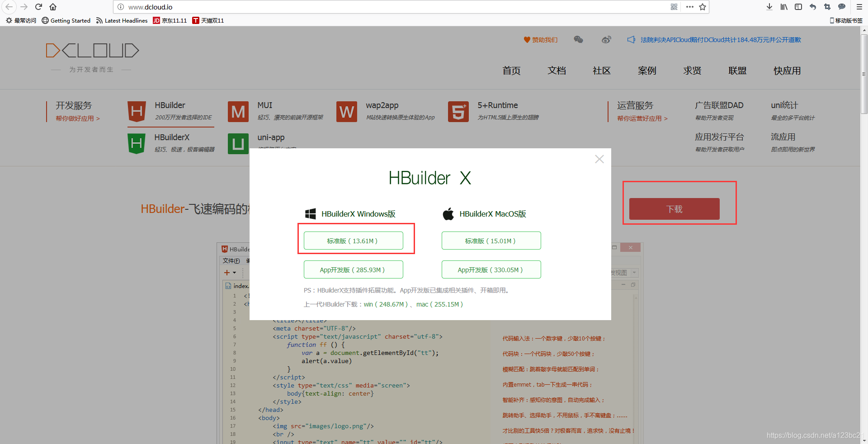Click the 赞助我们 heart link
The width and height of the screenshot is (868, 444).
541,40
